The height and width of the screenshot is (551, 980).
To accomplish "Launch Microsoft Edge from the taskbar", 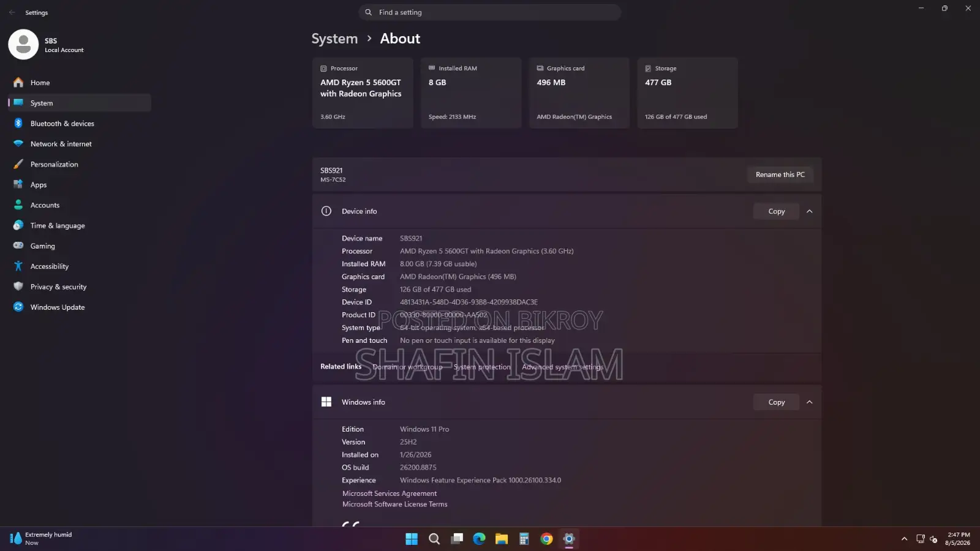I will click(x=479, y=539).
